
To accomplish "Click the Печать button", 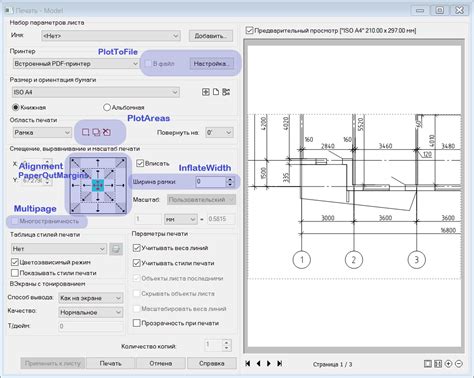I will tap(110, 363).
